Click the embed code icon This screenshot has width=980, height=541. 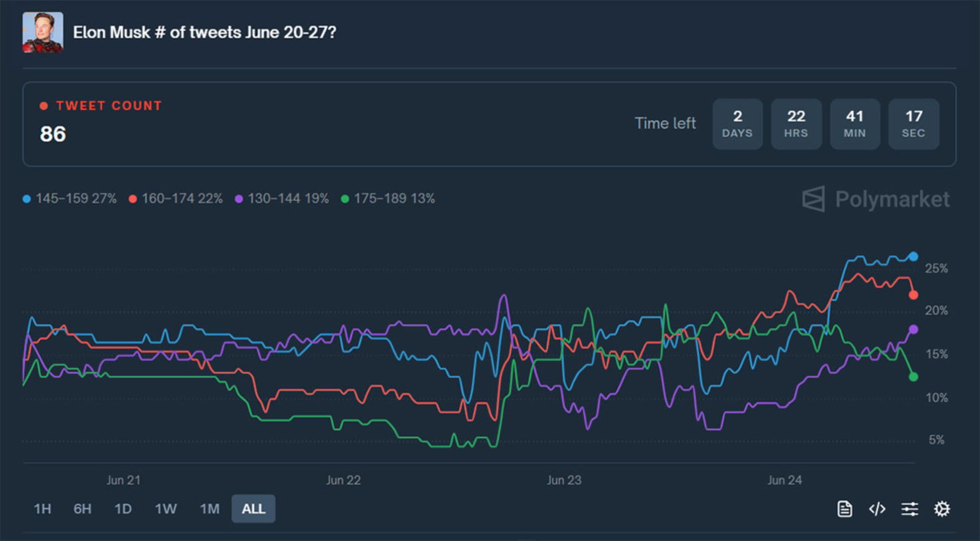[x=877, y=509]
